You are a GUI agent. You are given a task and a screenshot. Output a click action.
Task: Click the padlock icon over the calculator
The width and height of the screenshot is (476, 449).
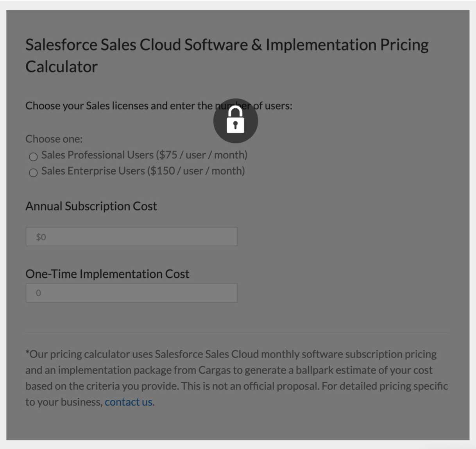(x=236, y=120)
